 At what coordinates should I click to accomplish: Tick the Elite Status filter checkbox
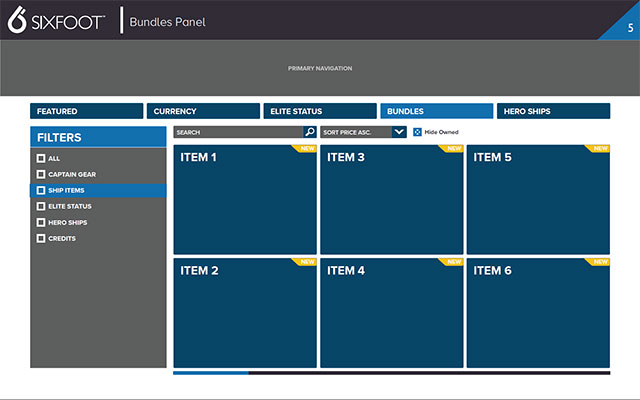click(40, 206)
